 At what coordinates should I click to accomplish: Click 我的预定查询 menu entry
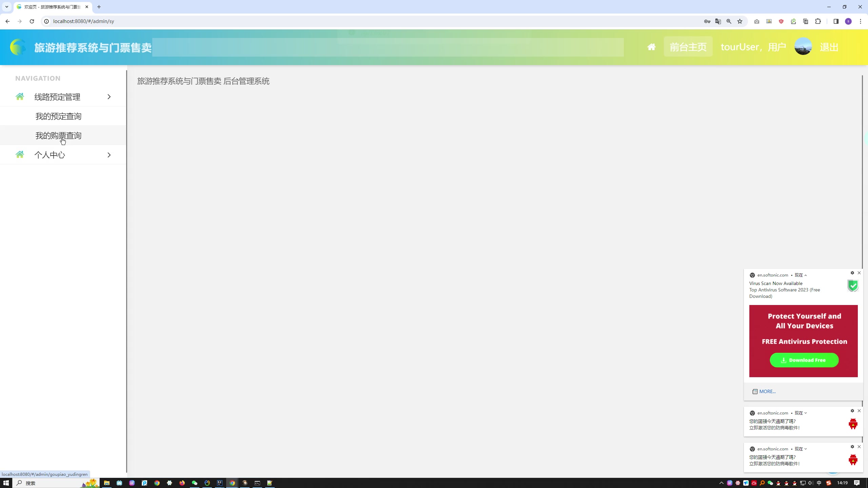pos(58,116)
